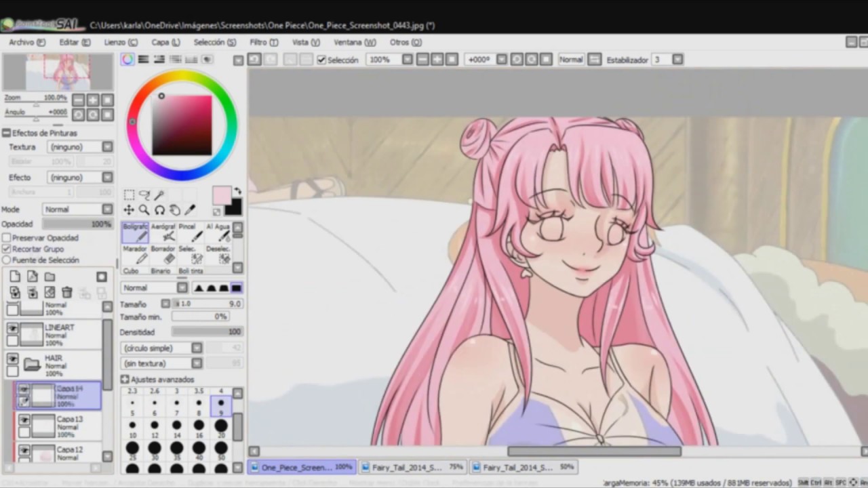Delete the selected layer with trash icon
The image size is (868, 488).
pyautogui.click(x=67, y=293)
